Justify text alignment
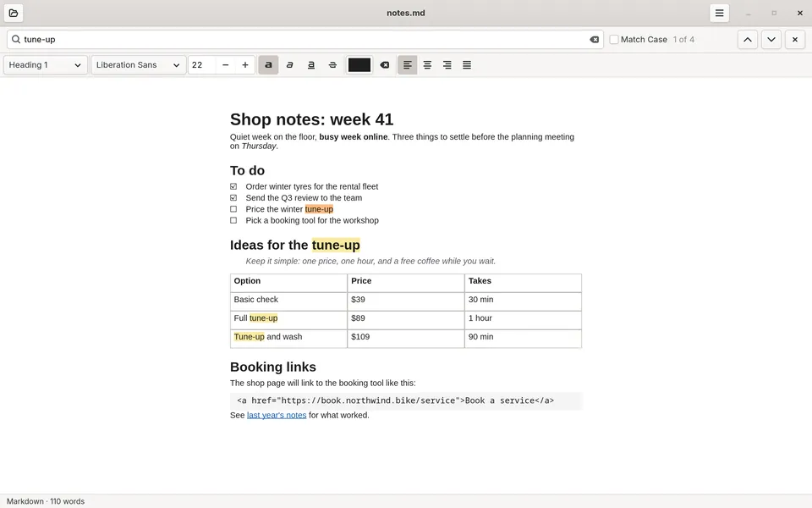Screen dimensions: 812x508 [x=467, y=65]
